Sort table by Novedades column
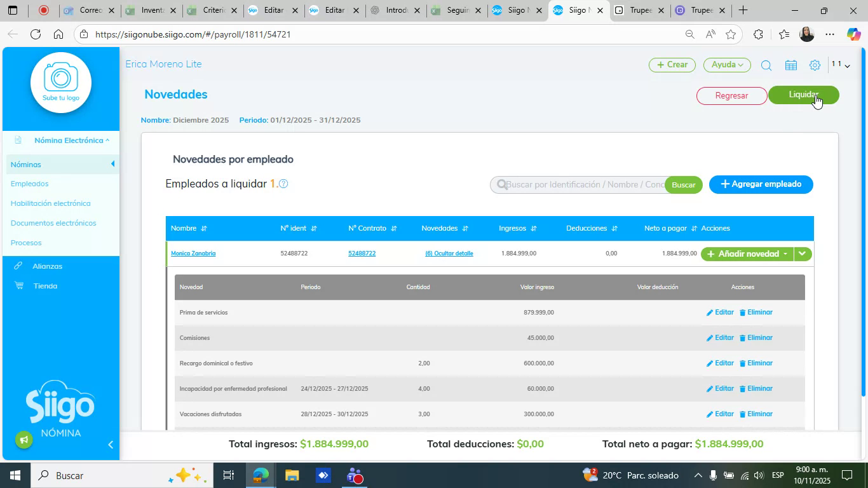Image resolution: width=868 pixels, height=488 pixels. point(465,228)
